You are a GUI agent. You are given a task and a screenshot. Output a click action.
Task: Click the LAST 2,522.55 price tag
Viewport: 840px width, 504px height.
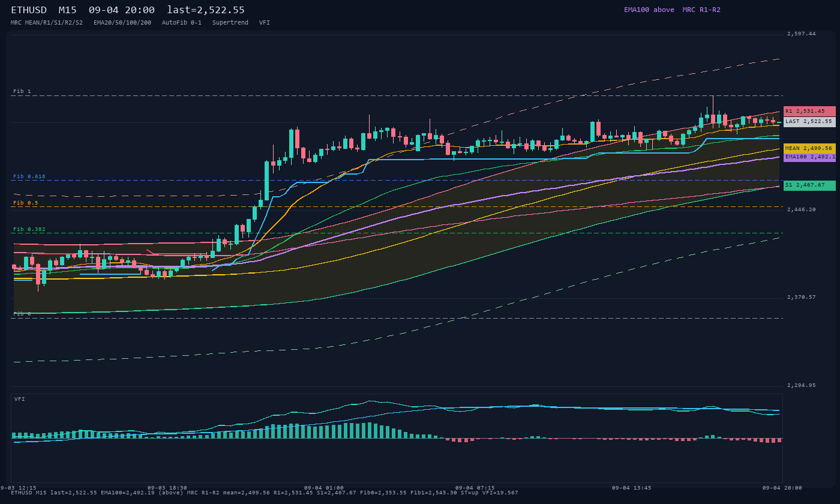(809, 121)
